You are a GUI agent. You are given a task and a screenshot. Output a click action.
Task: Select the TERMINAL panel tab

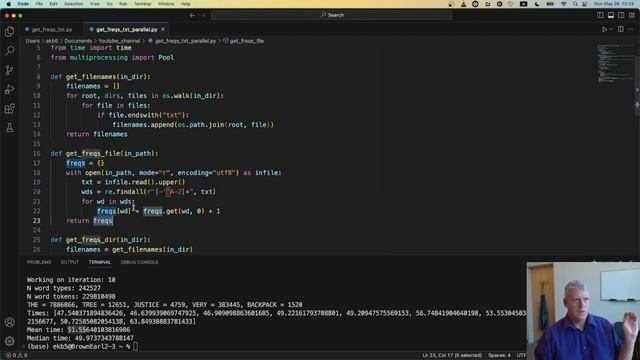click(100, 262)
